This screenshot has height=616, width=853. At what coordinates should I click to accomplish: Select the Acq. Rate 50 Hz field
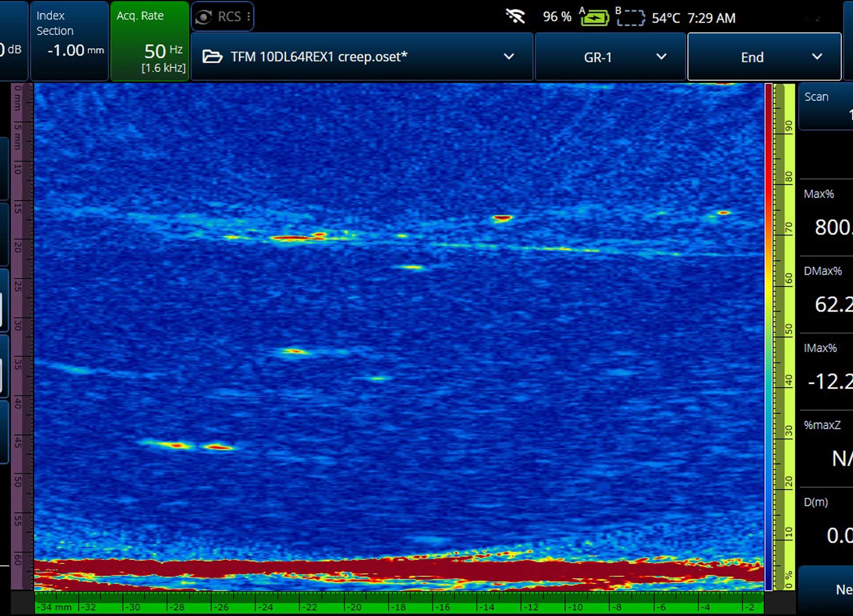150,42
